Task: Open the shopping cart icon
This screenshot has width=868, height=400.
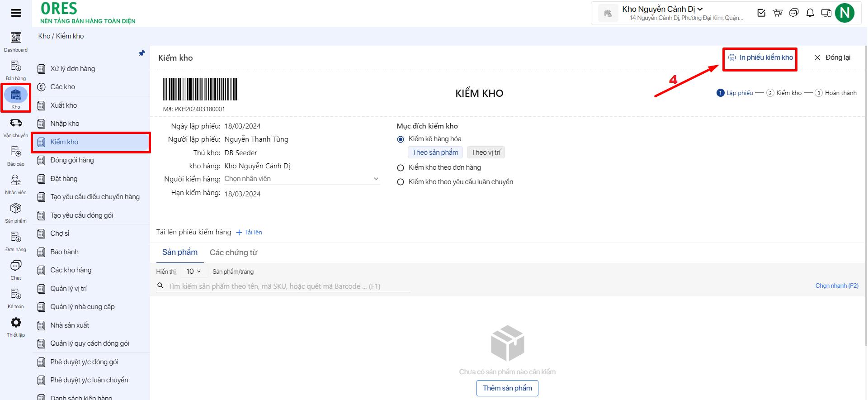Action: pyautogui.click(x=778, y=13)
